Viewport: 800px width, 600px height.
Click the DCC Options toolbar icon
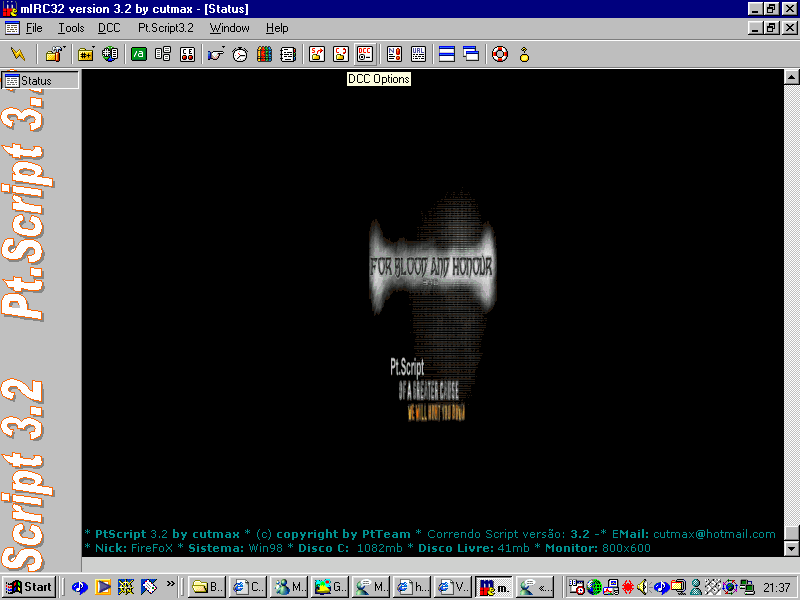(365, 54)
